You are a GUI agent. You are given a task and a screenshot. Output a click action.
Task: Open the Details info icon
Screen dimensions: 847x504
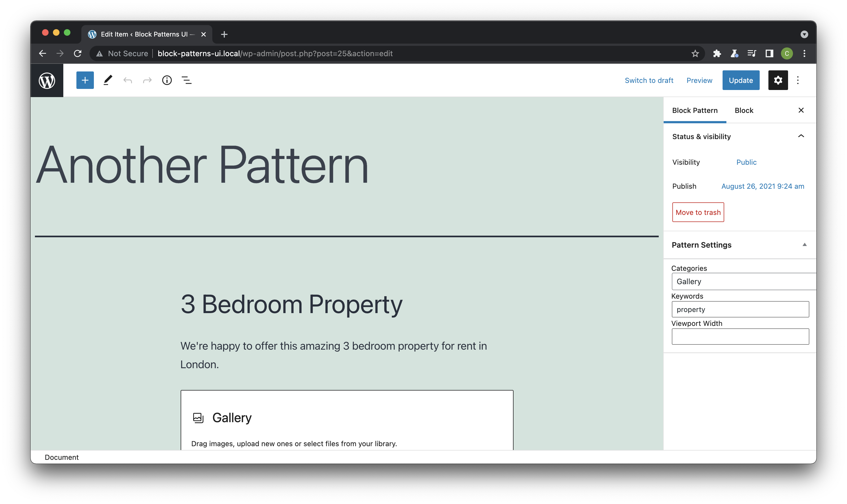[x=167, y=80]
